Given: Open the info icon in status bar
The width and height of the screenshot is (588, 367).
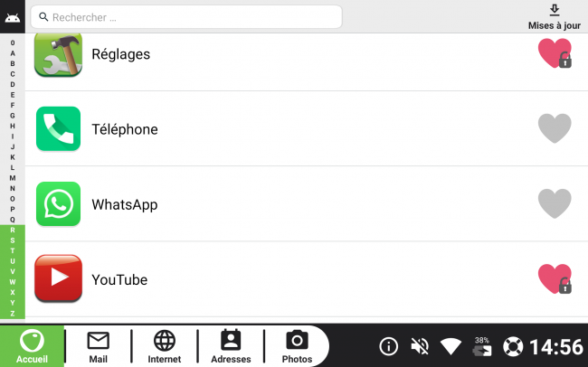Looking at the screenshot, I should 388,346.
